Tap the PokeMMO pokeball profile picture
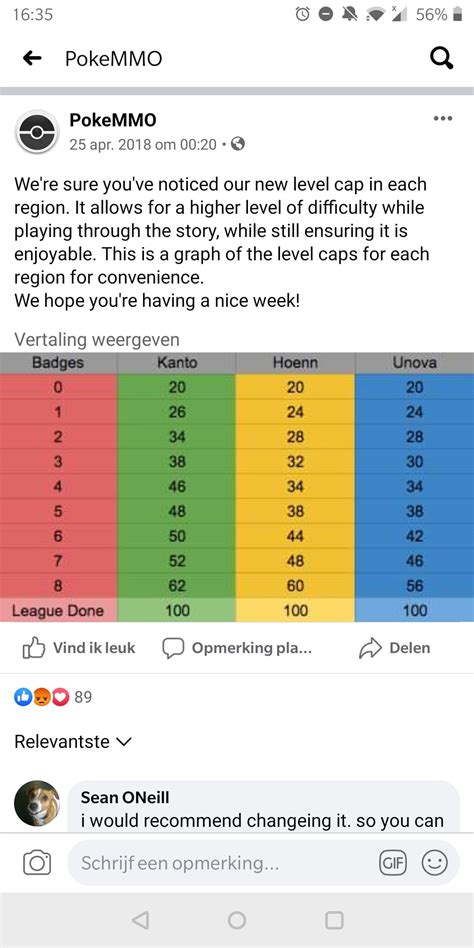 (37, 132)
